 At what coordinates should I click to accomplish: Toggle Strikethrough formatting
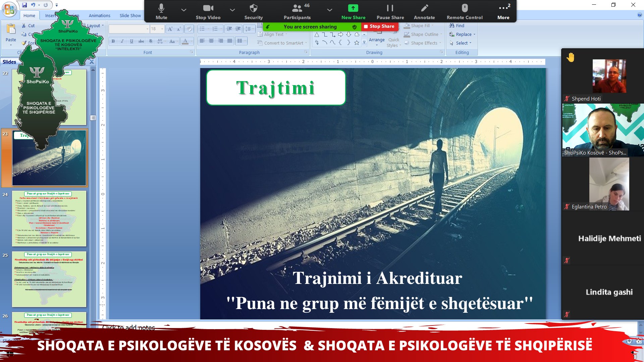(x=141, y=41)
